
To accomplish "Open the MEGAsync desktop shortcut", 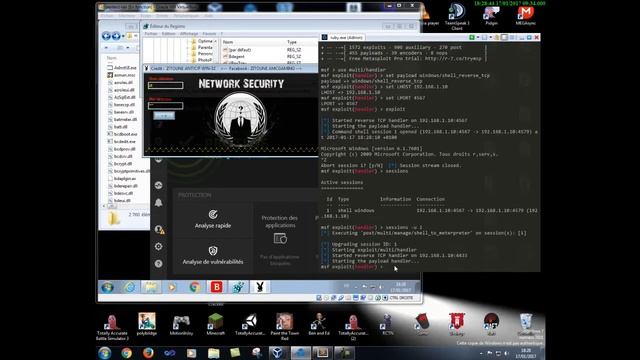I will coord(525,16).
